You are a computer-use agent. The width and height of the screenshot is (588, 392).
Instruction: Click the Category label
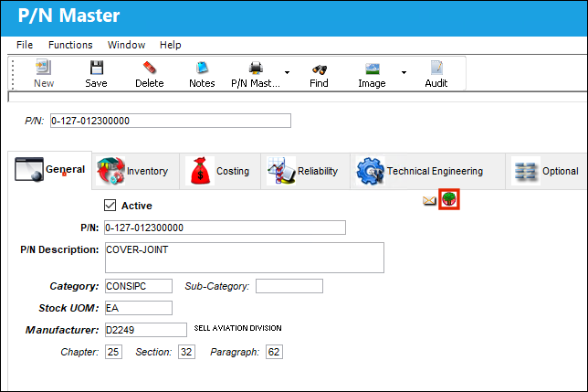click(x=74, y=287)
